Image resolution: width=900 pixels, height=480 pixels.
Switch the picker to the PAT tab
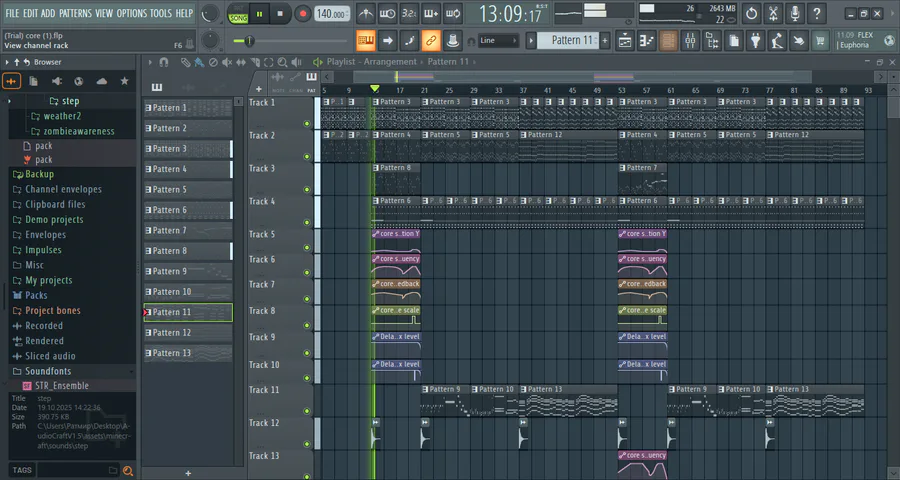311,82
